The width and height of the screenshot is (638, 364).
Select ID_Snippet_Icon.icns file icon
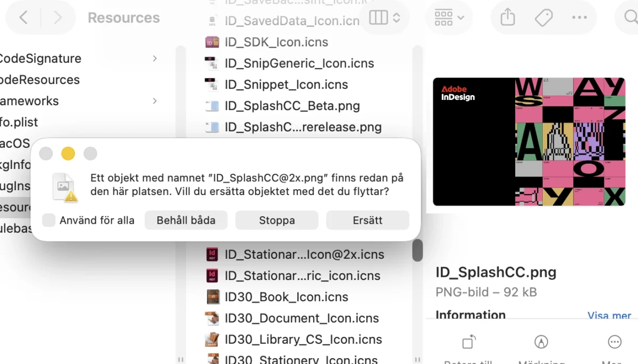point(212,84)
